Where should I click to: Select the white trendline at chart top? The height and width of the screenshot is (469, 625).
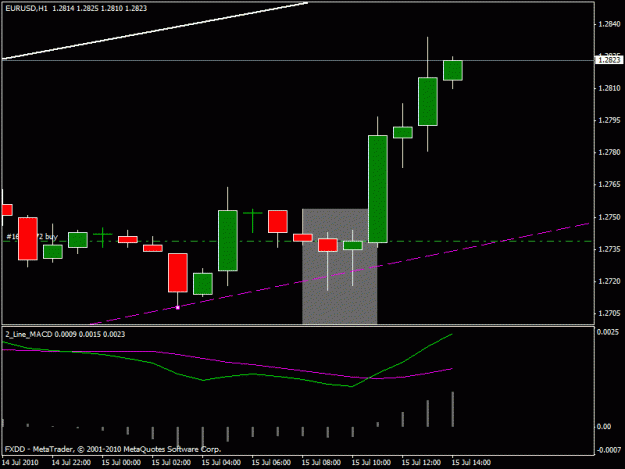pyautogui.click(x=155, y=31)
